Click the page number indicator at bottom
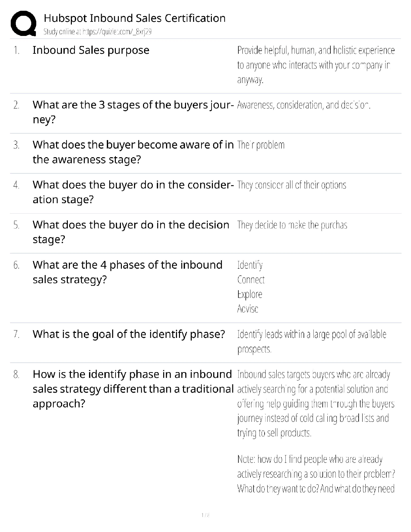Viewport: 411px width, 532px height. 205,515
